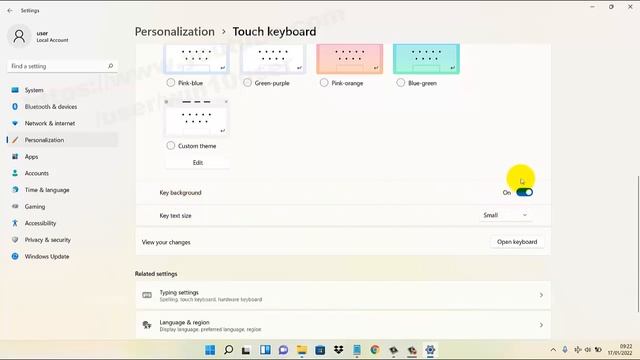
Task: Show hidden icons in system tray
Action: pyautogui.click(x=553, y=350)
